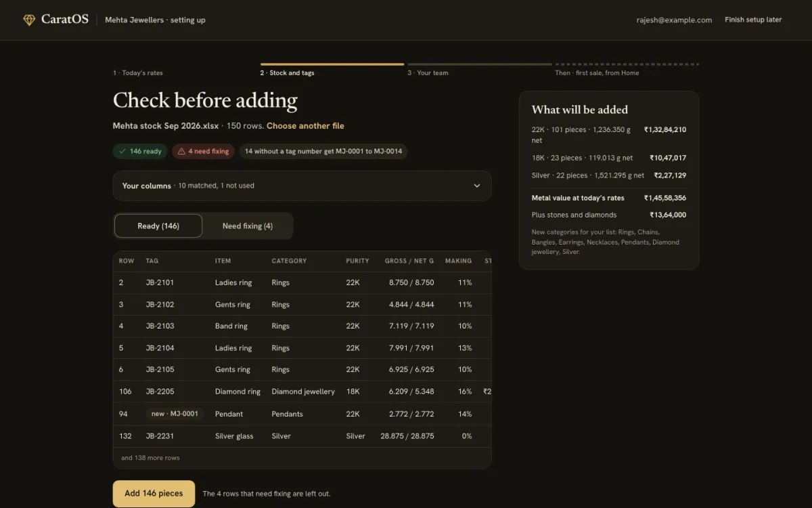The width and height of the screenshot is (812, 508).
Task: Click tag JB-2105 in row 6
Action: point(160,370)
